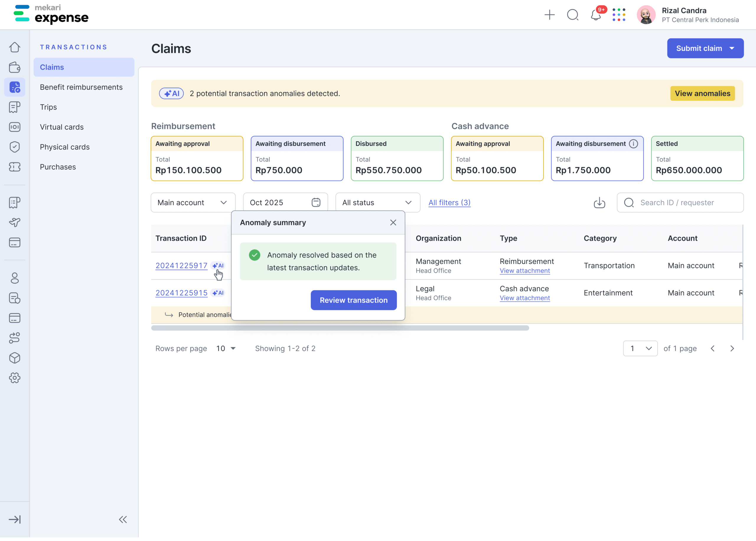Go to Virtual cards section

(x=62, y=127)
